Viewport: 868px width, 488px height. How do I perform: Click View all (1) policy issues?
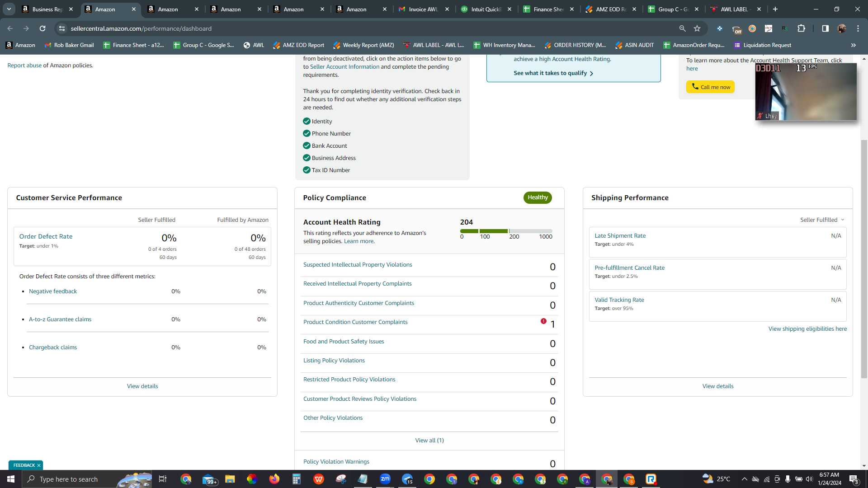(429, 441)
